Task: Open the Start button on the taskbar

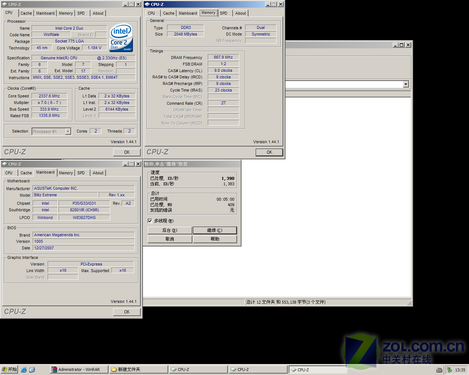Action: (9, 369)
